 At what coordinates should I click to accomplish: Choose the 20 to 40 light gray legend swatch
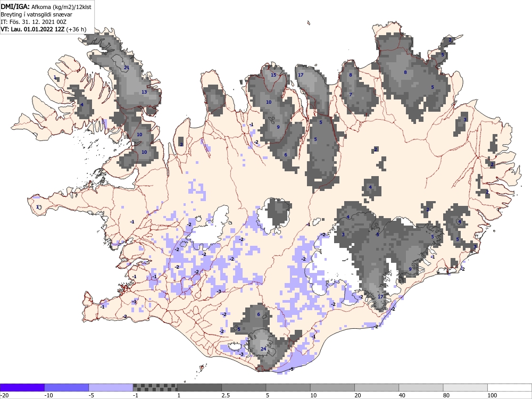click(x=377, y=387)
